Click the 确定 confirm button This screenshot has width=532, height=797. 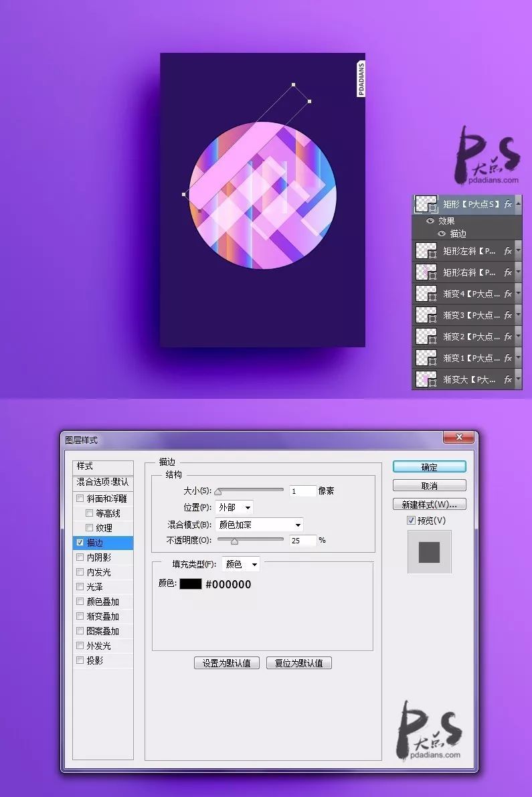[429, 467]
